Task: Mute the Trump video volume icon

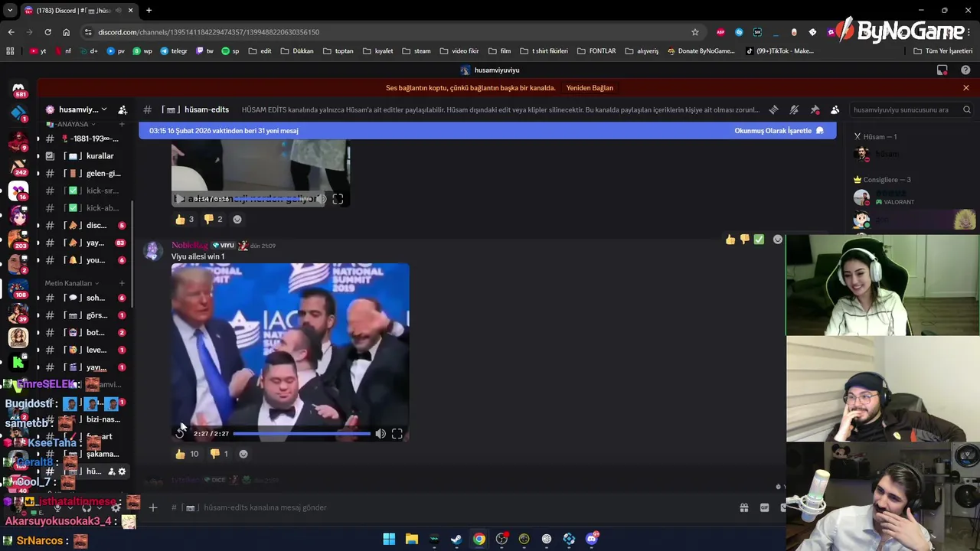Action: pyautogui.click(x=381, y=433)
